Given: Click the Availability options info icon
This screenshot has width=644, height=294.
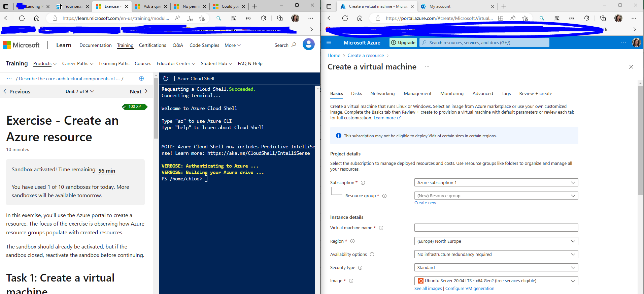Looking at the screenshot, I should (372, 254).
